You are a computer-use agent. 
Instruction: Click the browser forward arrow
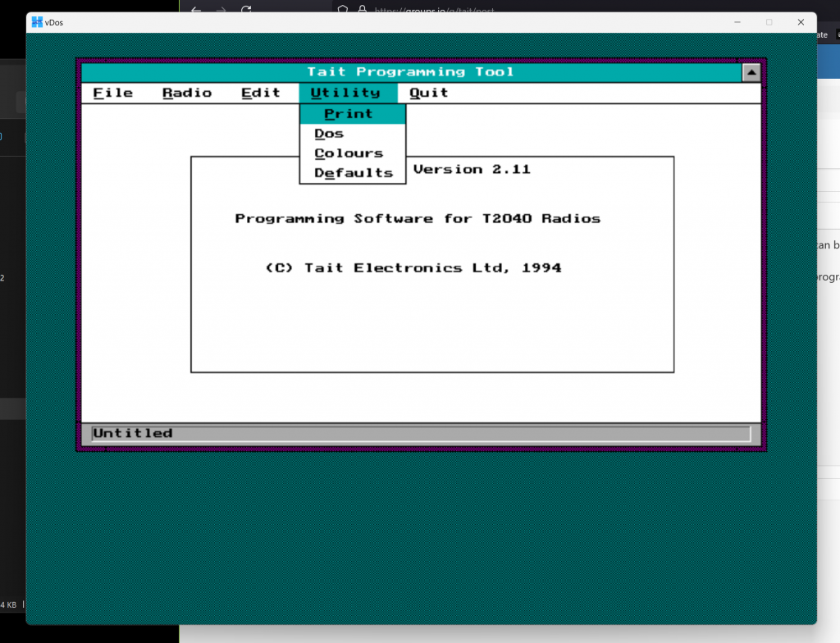coord(221,11)
